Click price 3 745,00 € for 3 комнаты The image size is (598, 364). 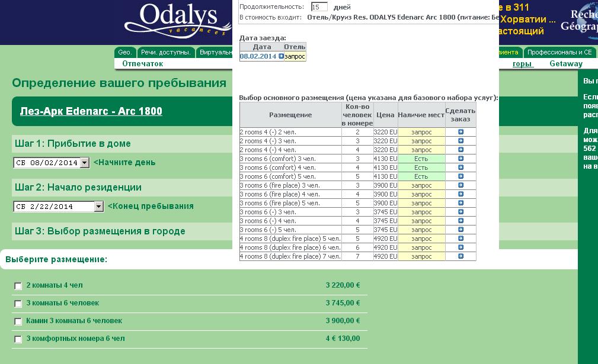coord(343,303)
